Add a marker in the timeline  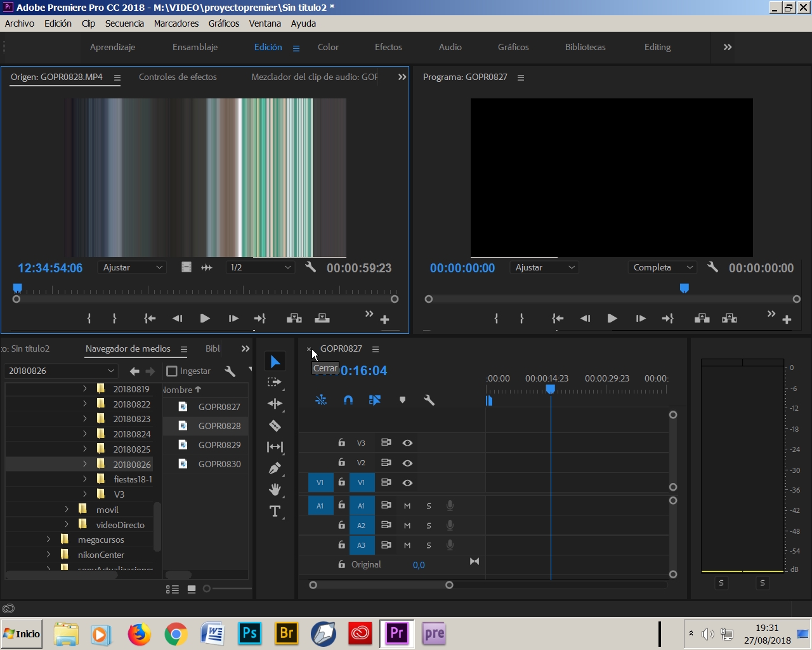(x=402, y=400)
